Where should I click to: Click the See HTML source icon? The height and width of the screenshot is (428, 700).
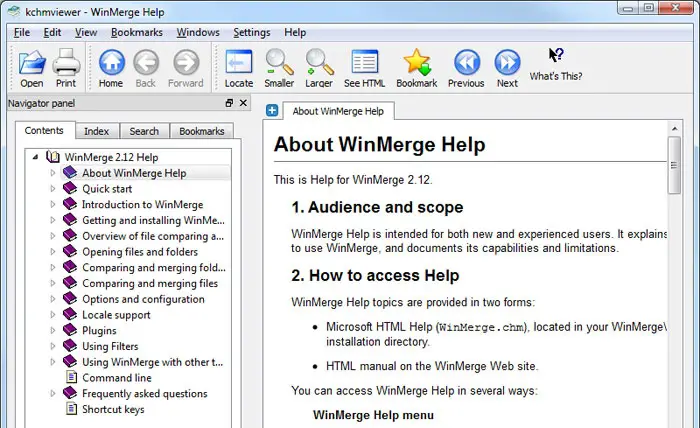(x=364, y=62)
